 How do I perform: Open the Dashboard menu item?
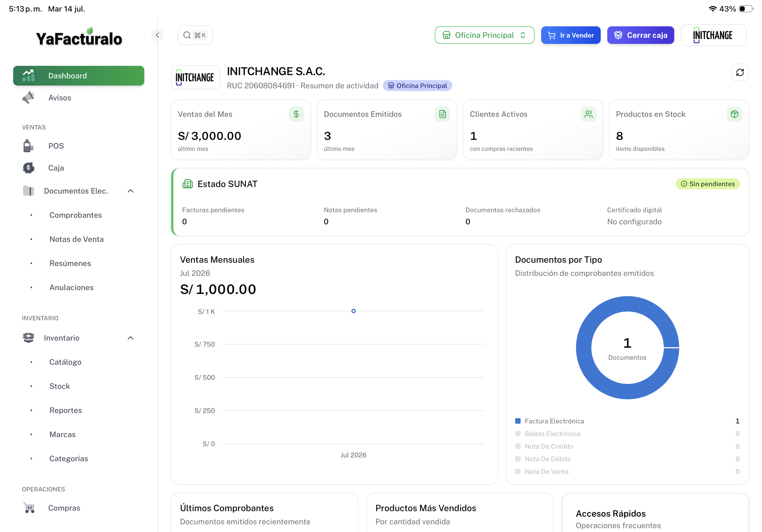(79, 76)
